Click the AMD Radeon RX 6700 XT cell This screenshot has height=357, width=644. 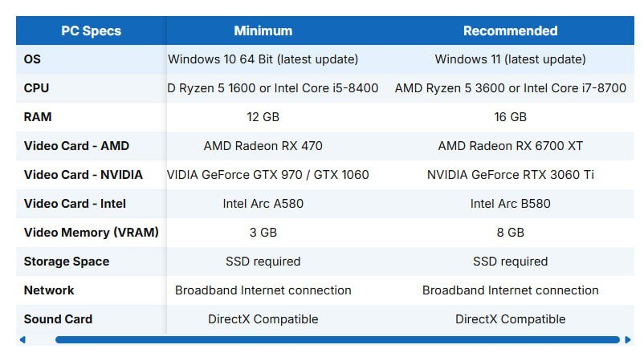point(511,146)
